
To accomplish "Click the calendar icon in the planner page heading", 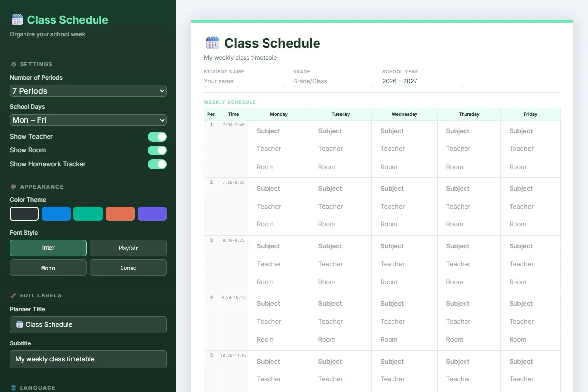I will pos(212,43).
